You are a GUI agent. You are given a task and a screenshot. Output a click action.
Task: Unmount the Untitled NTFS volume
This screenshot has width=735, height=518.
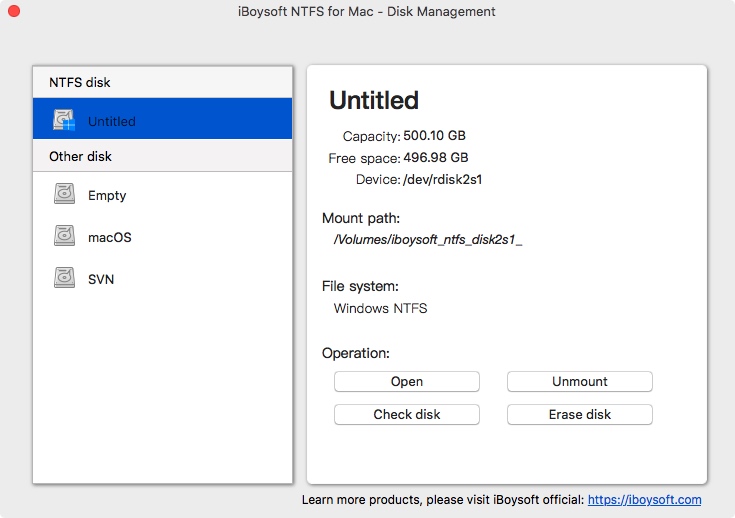[x=579, y=382]
